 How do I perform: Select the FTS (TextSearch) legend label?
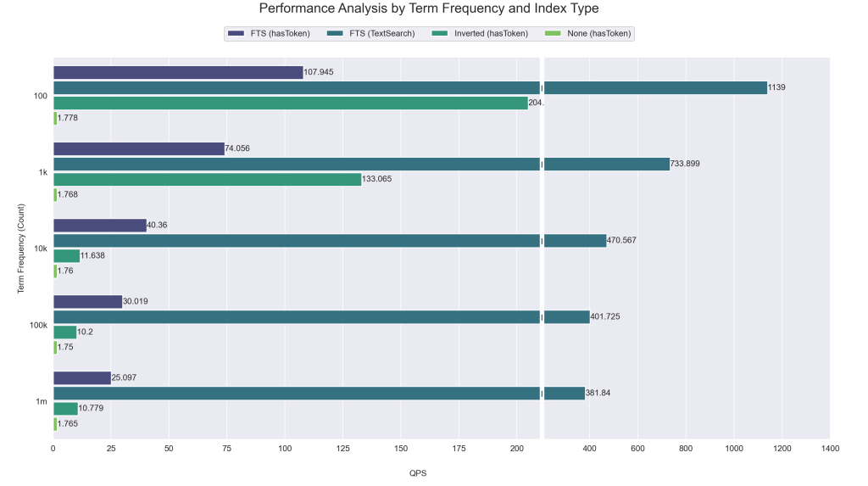(382, 34)
